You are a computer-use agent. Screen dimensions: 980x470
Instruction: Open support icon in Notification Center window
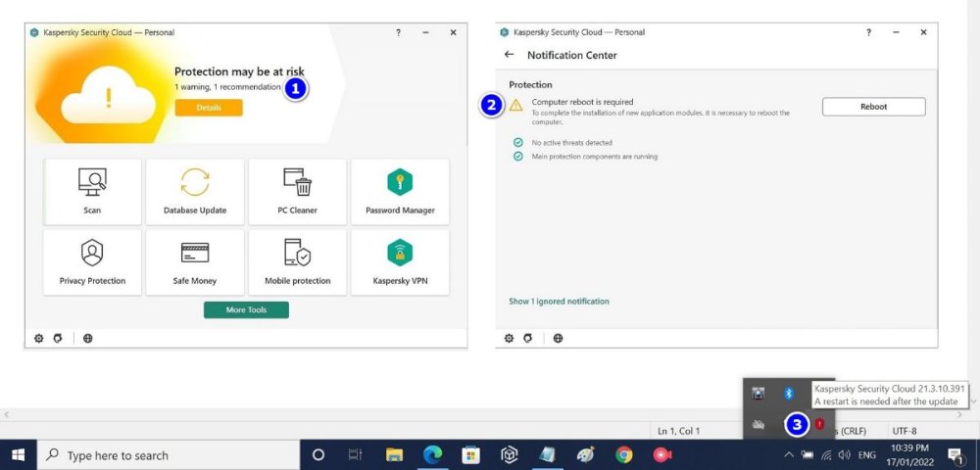(527, 338)
